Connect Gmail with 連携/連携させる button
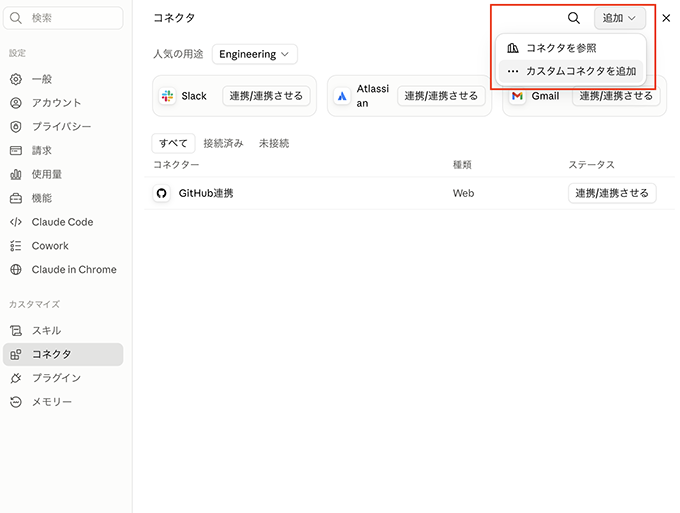 pyautogui.click(x=616, y=96)
